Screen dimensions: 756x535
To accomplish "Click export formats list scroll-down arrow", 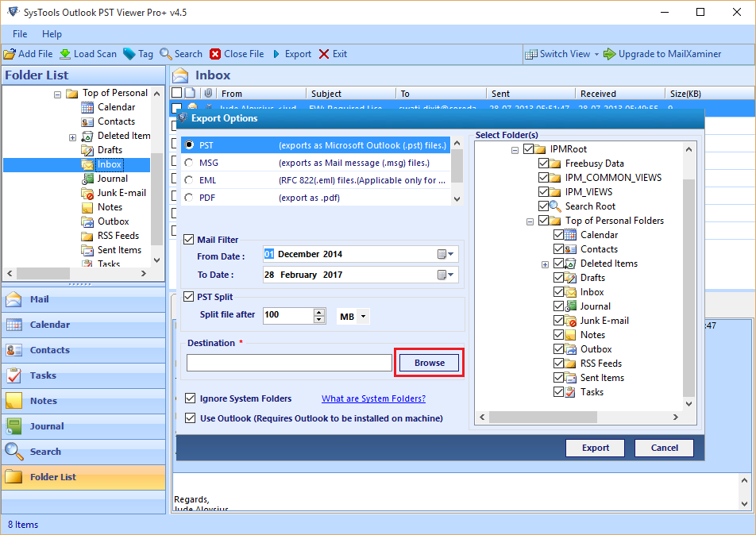I will (457, 198).
